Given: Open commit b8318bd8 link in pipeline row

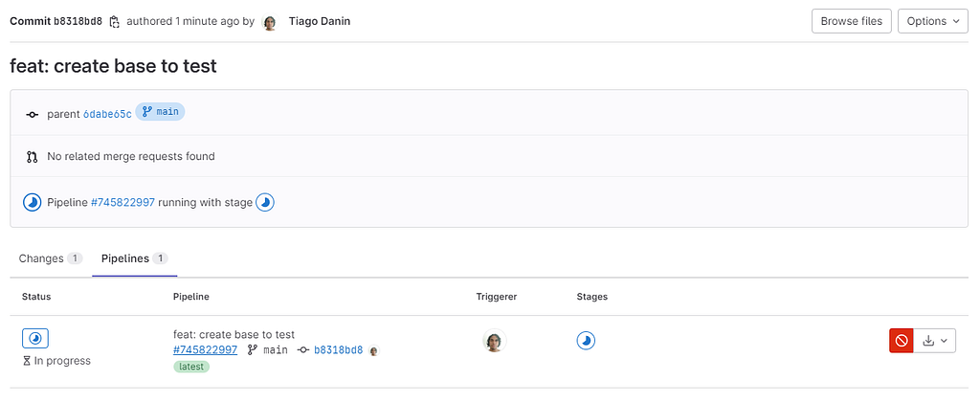Looking at the screenshot, I should (x=338, y=350).
